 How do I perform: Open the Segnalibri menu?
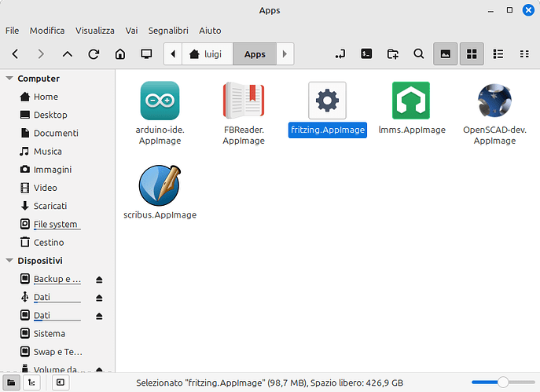[168, 31]
